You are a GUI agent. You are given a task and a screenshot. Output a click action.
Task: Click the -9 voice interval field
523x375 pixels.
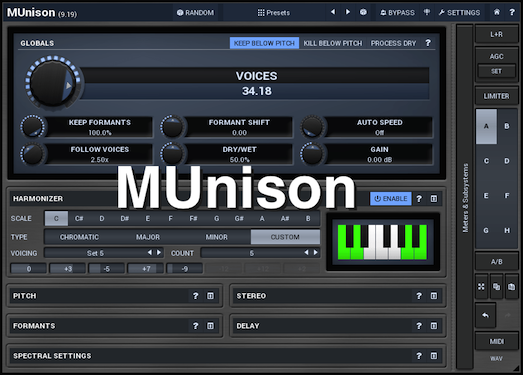point(185,269)
